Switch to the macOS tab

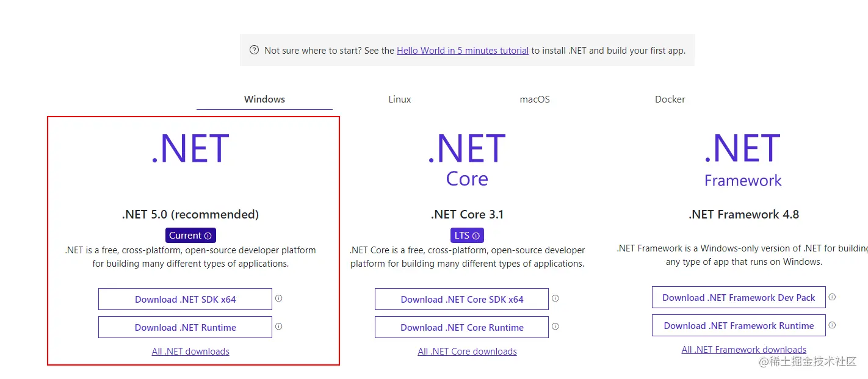click(x=535, y=99)
